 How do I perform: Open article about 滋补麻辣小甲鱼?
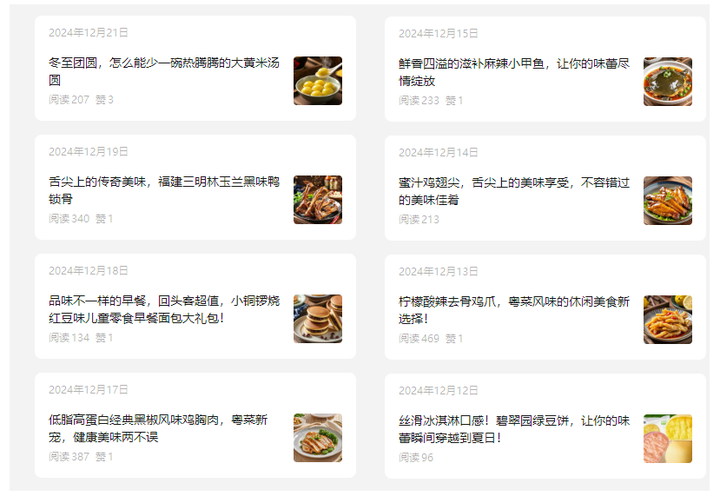click(x=514, y=72)
